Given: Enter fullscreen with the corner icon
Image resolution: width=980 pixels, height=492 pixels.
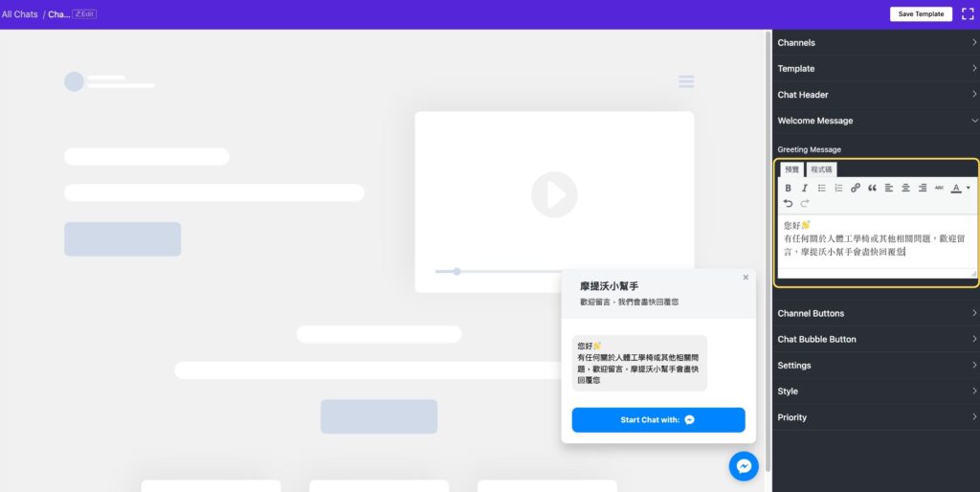Looking at the screenshot, I should pos(968,13).
